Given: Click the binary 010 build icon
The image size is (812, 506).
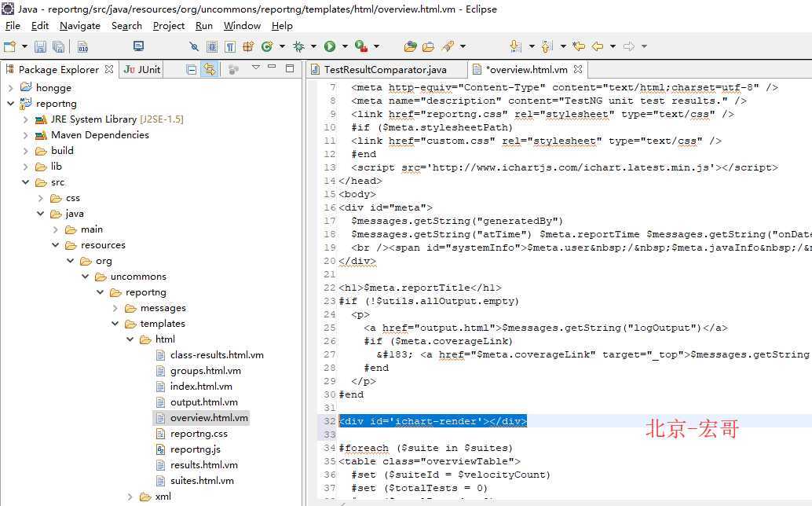Looking at the screenshot, I should point(83,46).
